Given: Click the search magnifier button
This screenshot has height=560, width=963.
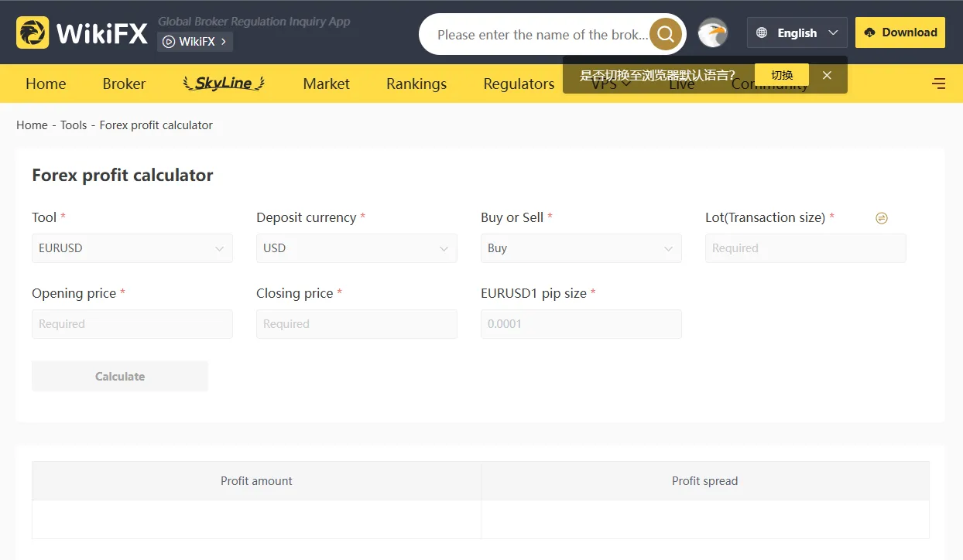Looking at the screenshot, I should click(x=666, y=34).
